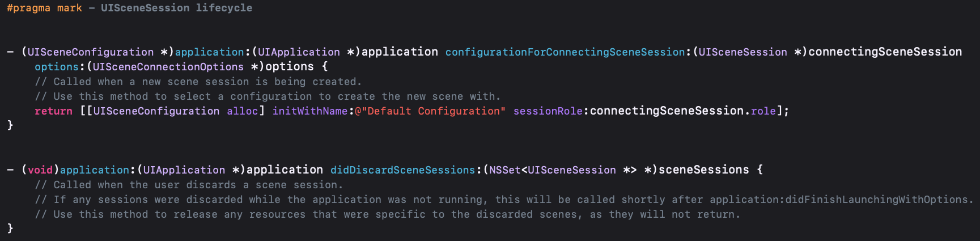This screenshot has height=241, width=980.
Task: Click the NSSet type name
Action: point(504,170)
